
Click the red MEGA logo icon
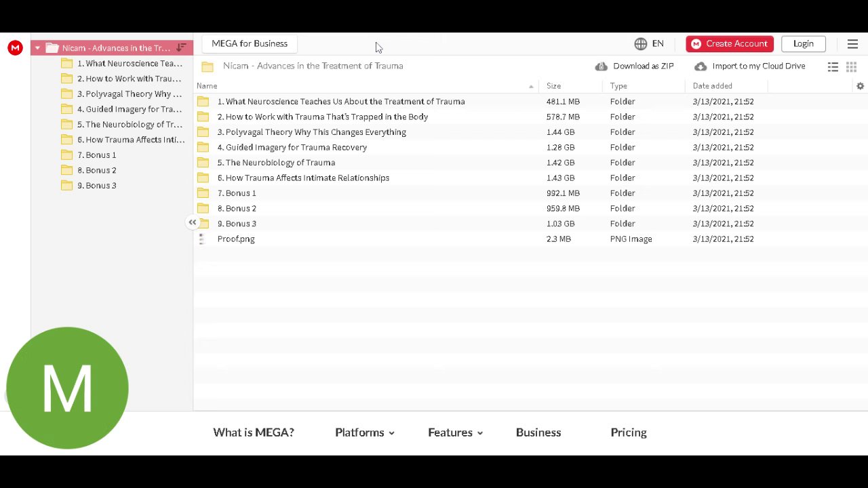(15, 47)
